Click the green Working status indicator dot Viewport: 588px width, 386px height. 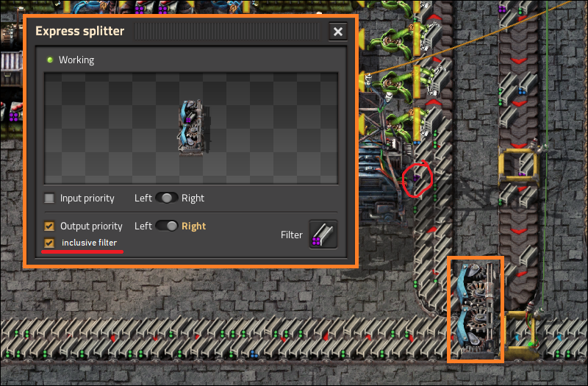click(x=49, y=60)
